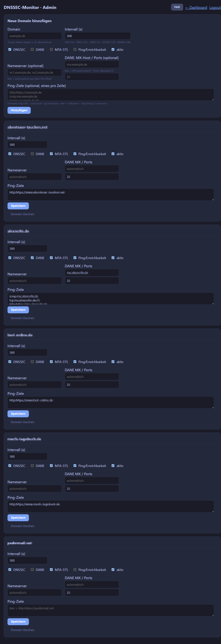Click Intervall field in Neue Domain form
The width and height of the screenshot is (221, 644).
coord(97,36)
